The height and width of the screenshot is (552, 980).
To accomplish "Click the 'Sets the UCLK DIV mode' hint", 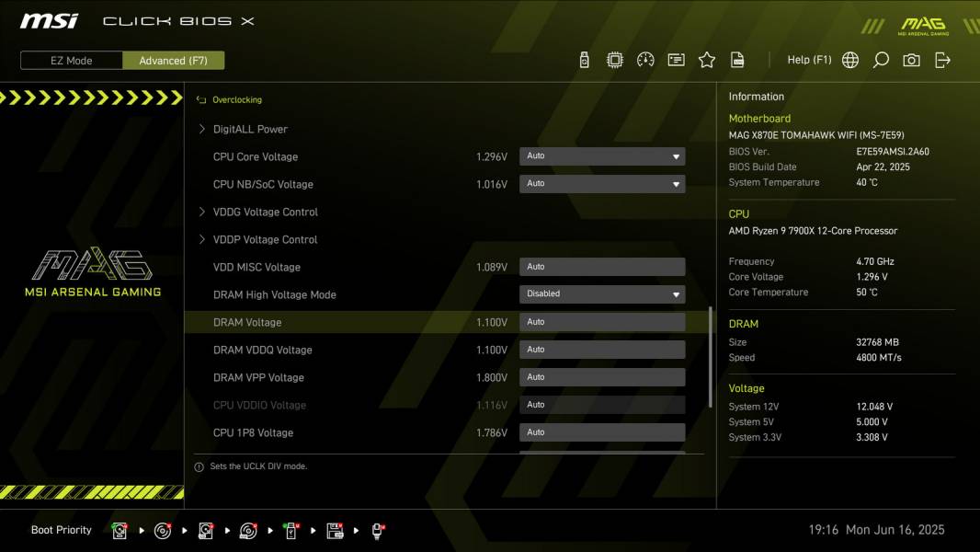I will [258, 466].
